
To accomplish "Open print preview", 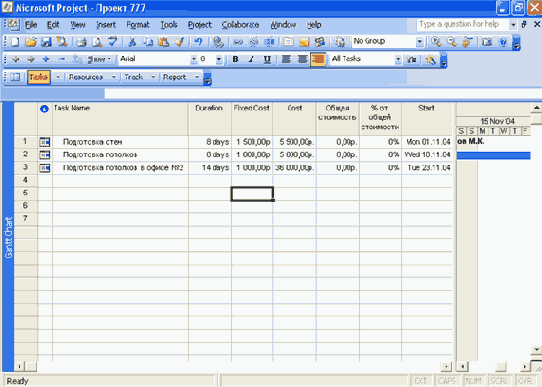I will (97, 42).
